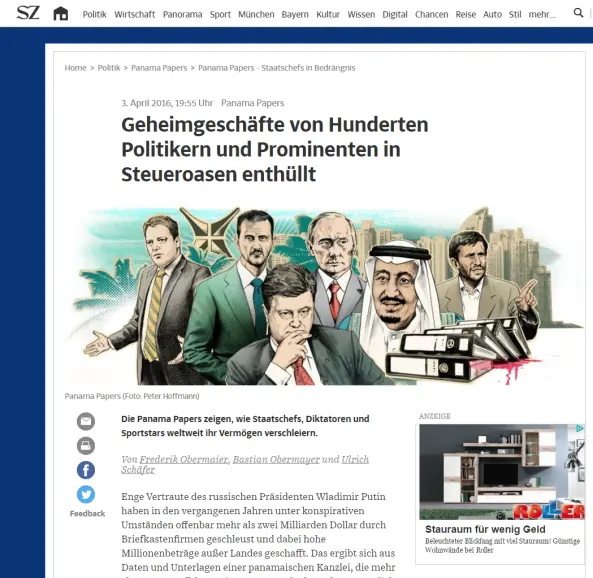Viewport: 593px width, 578px height.
Task: Open the search magnifier icon
Action: [x=578, y=13]
